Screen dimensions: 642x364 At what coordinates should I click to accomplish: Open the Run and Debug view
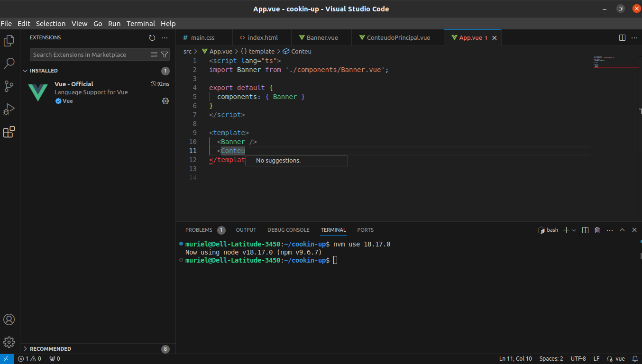[9, 109]
